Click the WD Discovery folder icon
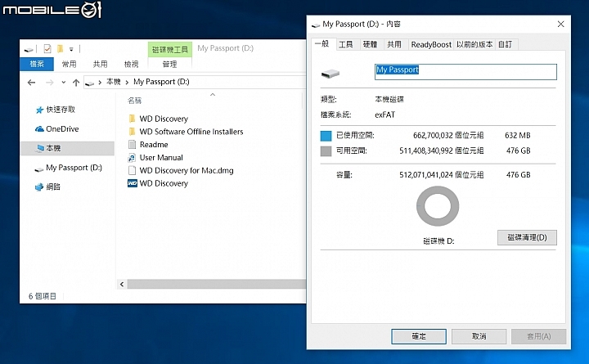The width and height of the screenshot is (589, 364). (x=133, y=119)
